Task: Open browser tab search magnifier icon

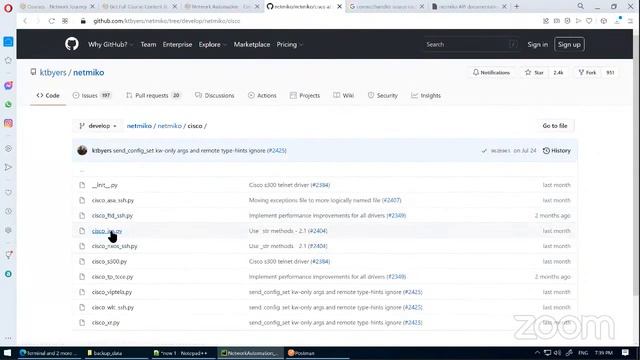Action: (580, 7)
